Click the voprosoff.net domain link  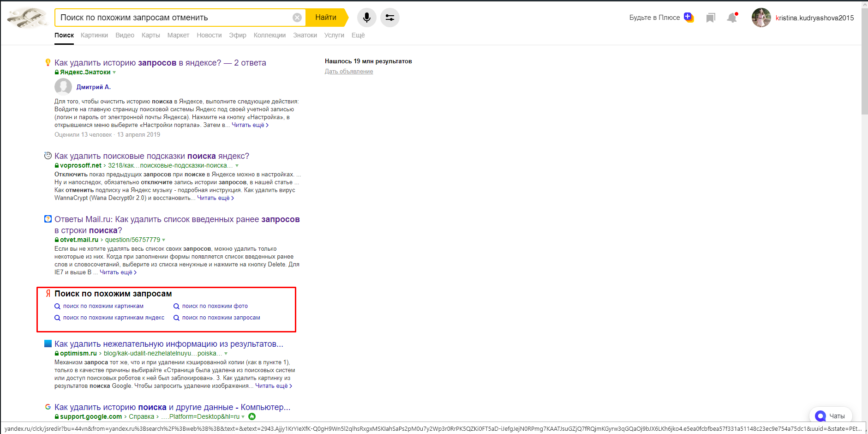pyautogui.click(x=81, y=165)
